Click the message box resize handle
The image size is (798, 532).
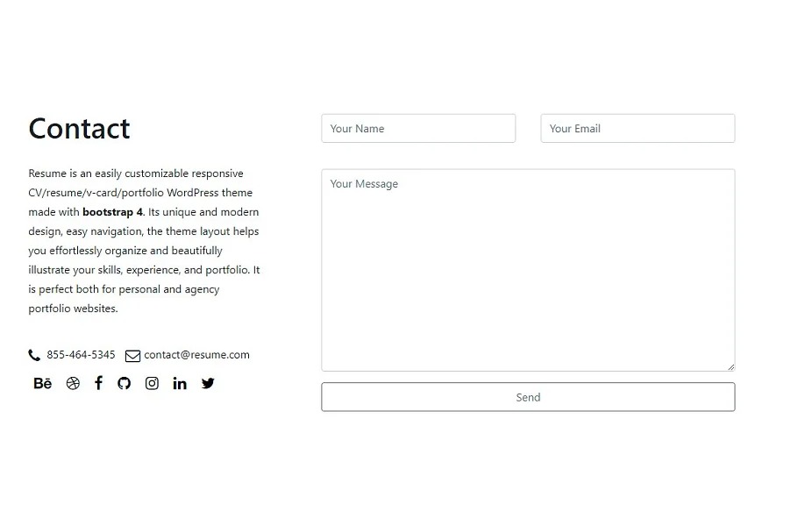pyautogui.click(x=730, y=366)
